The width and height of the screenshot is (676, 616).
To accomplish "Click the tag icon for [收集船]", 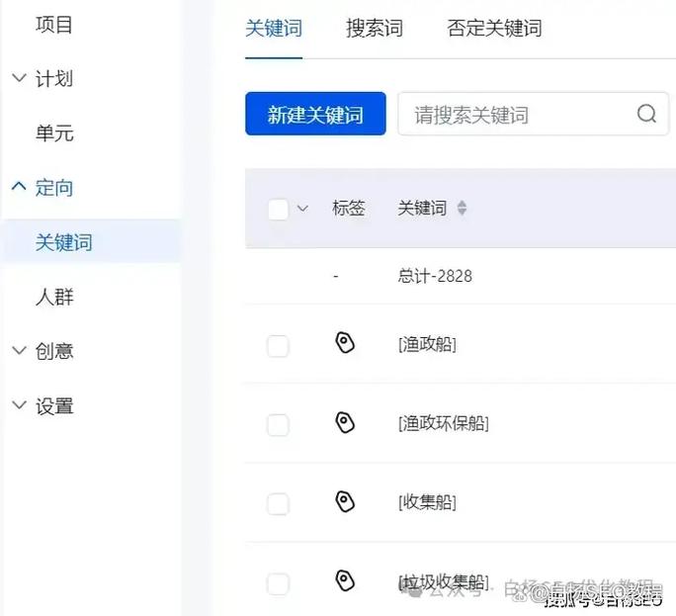I will coord(344,501).
